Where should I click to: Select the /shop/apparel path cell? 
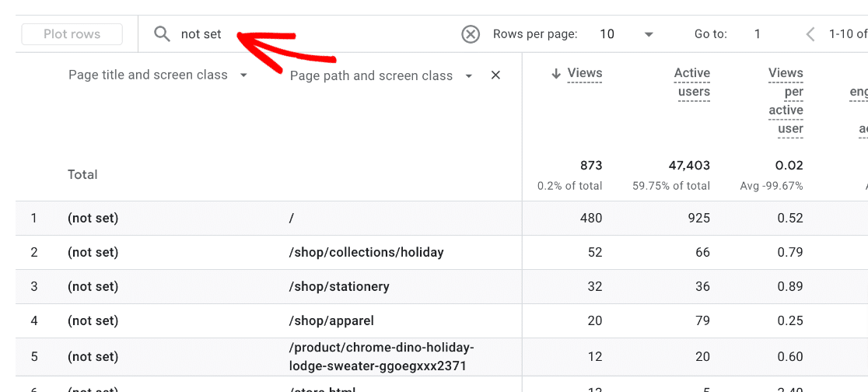(x=331, y=320)
